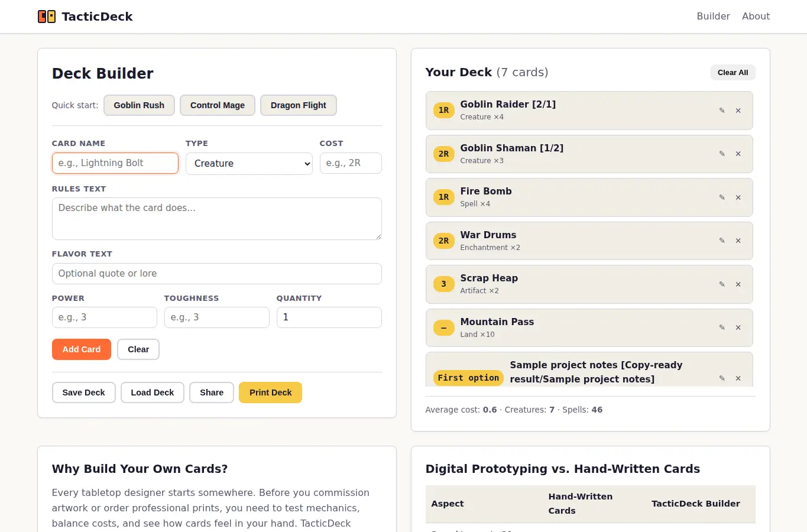This screenshot has height=532, width=807.
Task: Click the 3 cost badge of Scrap Heap
Action: click(443, 284)
